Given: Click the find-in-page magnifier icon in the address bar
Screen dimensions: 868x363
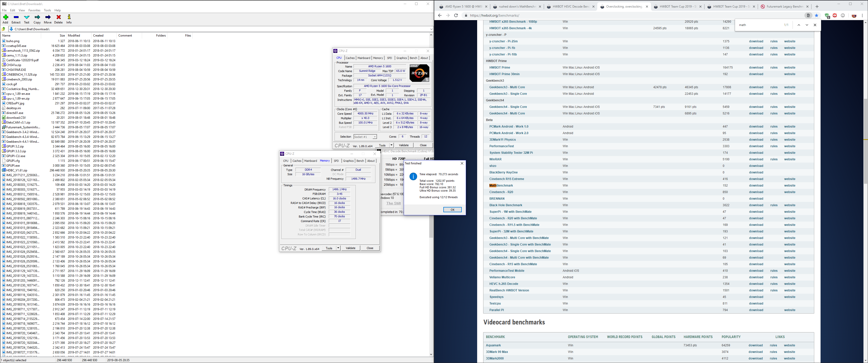Looking at the screenshot, I should coord(808,15).
